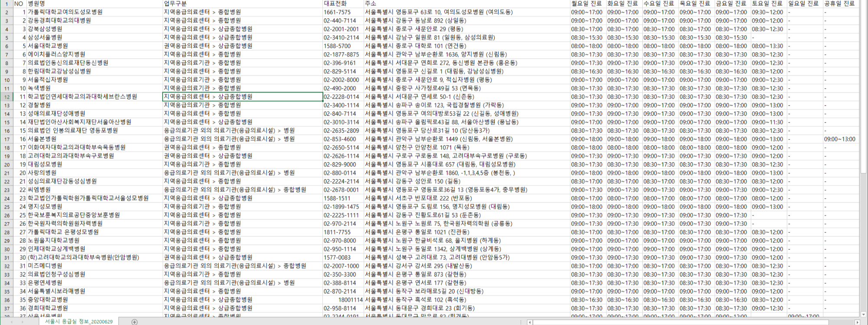The height and width of the screenshot is (325, 868).
Task: Select the 월요일 진료 header cell
Action: [588, 3]
